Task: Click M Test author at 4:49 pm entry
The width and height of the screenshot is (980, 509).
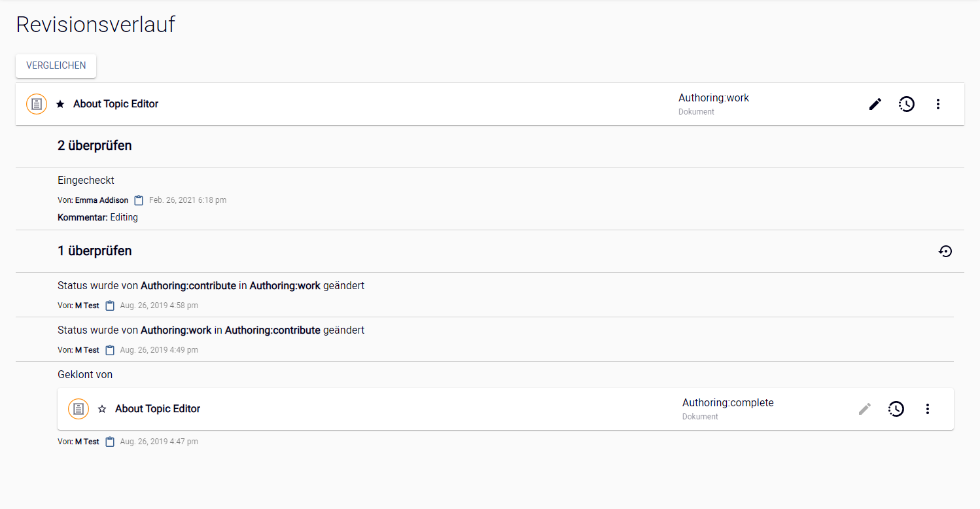Action: tap(87, 350)
